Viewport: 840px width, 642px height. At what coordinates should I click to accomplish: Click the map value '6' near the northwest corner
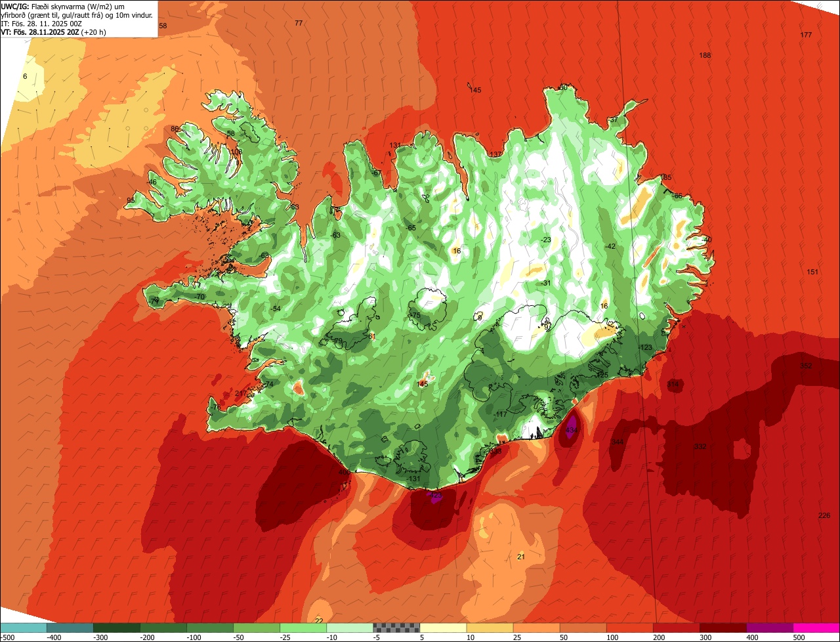tap(25, 77)
